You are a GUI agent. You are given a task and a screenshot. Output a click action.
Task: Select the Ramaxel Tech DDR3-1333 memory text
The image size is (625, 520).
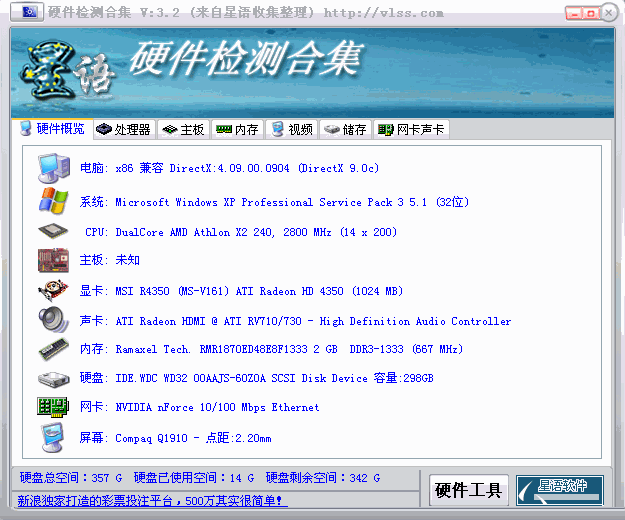pos(271,349)
